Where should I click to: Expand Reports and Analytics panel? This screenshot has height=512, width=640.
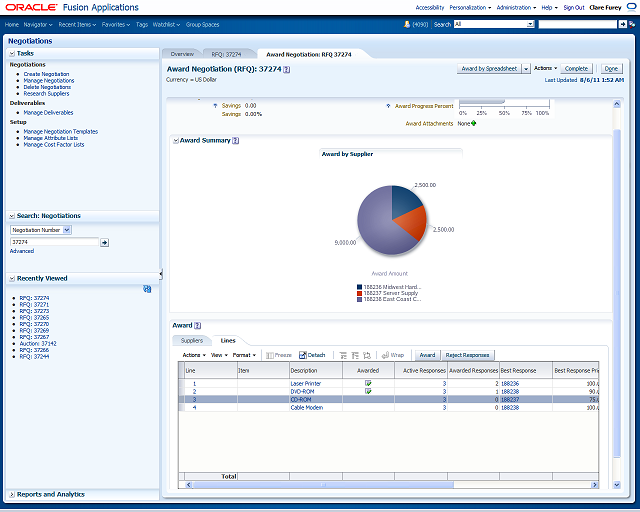coord(12,494)
